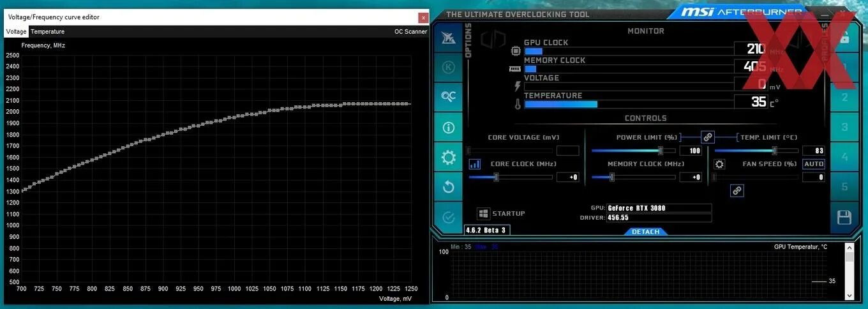
Task: Click the Fan Speed value field 0
Action: click(814, 177)
